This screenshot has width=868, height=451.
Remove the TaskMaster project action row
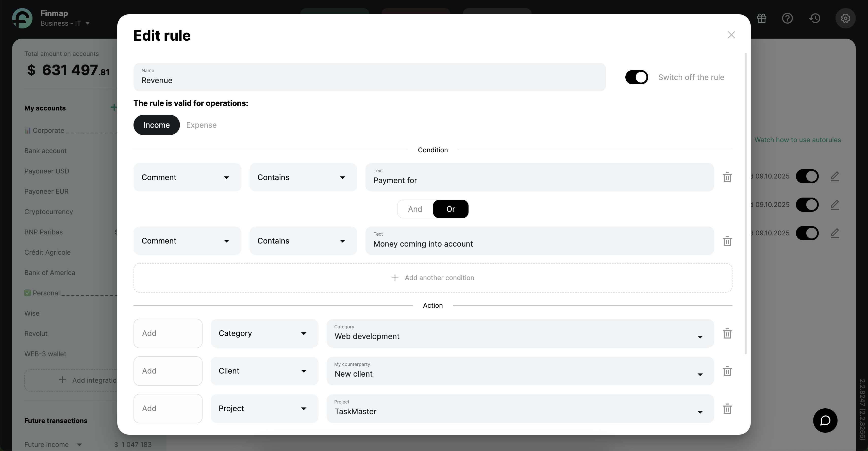pos(727,409)
